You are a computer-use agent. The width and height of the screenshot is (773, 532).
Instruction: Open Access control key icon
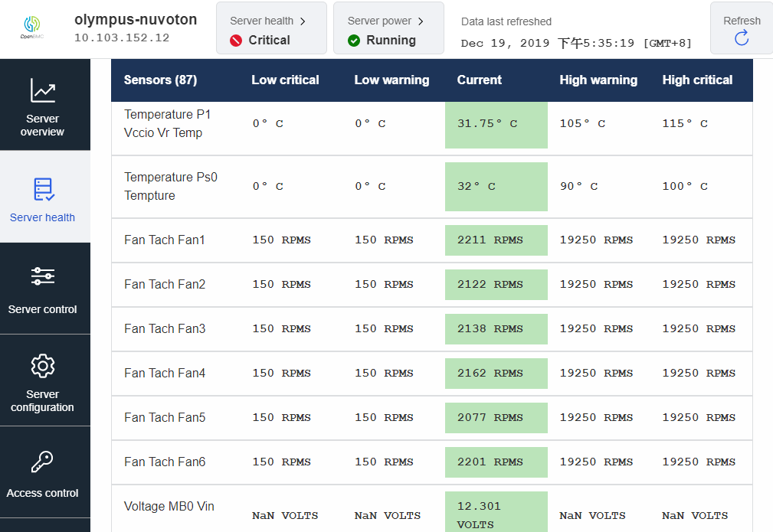pyautogui.click(x=43, y=462)
